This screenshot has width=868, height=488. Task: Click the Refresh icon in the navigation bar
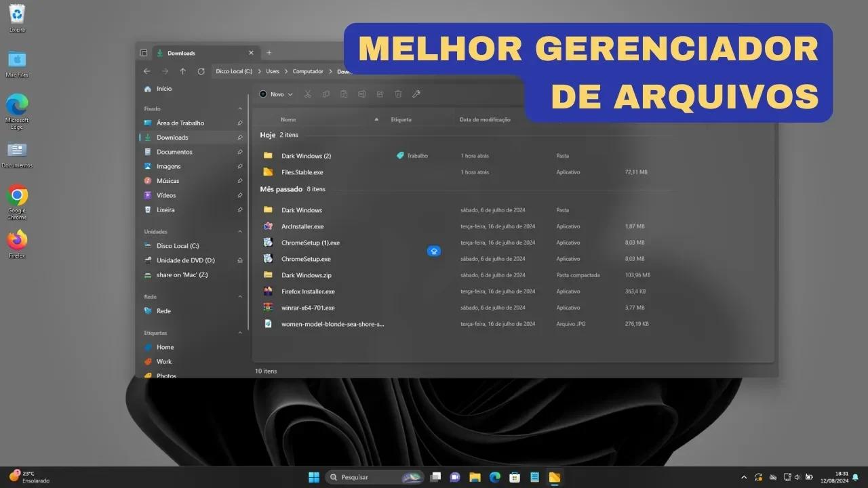[201, 70]
